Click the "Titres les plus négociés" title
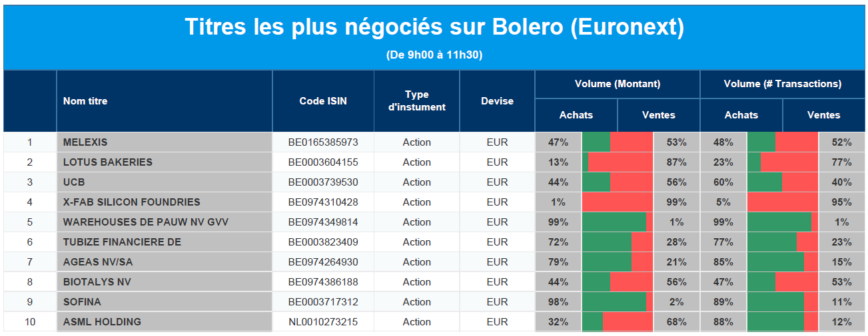The height and width of the screenshot is (336, 868). click(x=434, y=27)
